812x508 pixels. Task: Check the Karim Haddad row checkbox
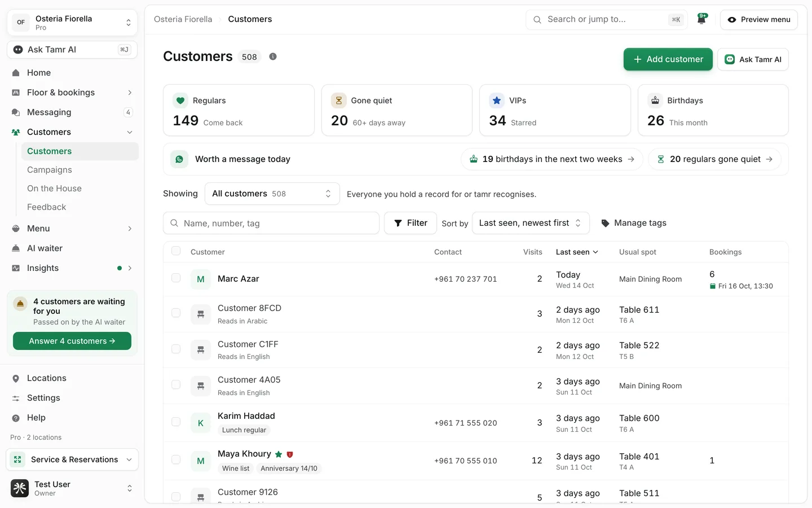point(176,422)
